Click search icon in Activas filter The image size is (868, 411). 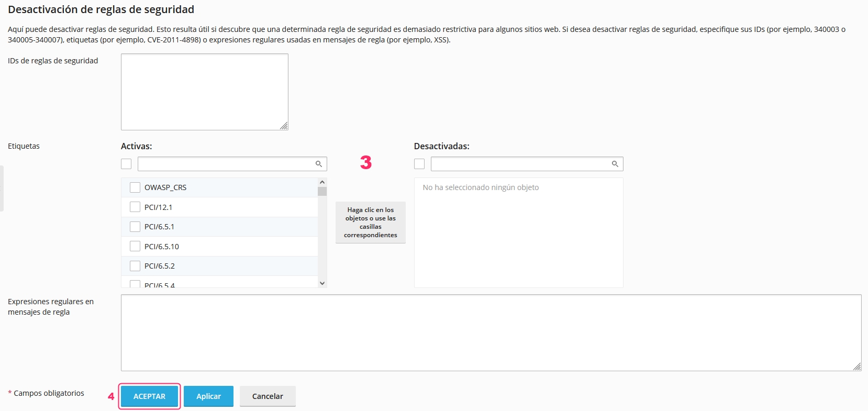coord(318,164)
